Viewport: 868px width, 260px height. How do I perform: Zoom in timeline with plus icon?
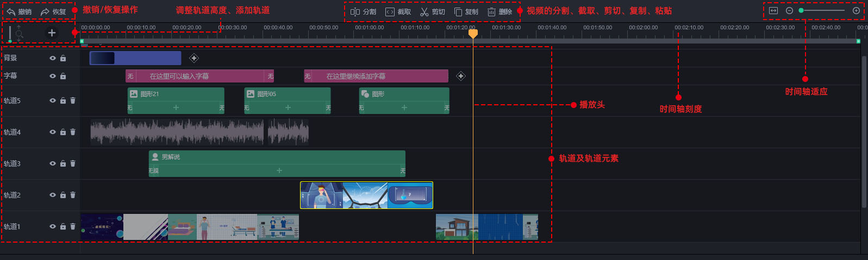pyautogui.click(x=856, y=10)
